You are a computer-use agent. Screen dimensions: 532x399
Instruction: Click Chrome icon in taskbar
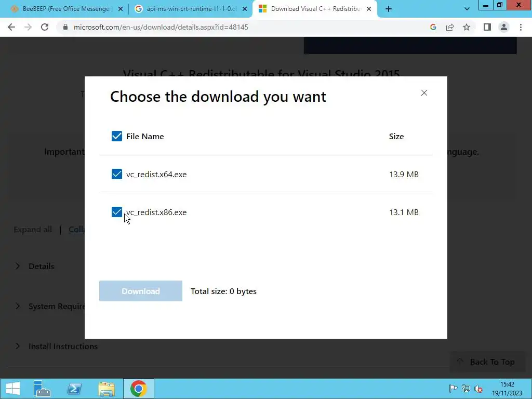138,389
